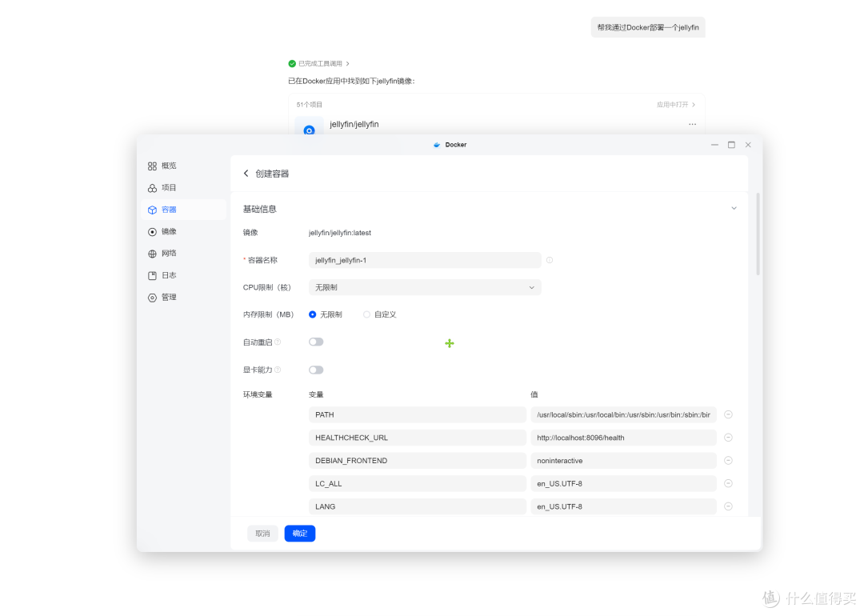Open the CPU限制 dropdown
864x616 pixels.
[x=425, y=288]
